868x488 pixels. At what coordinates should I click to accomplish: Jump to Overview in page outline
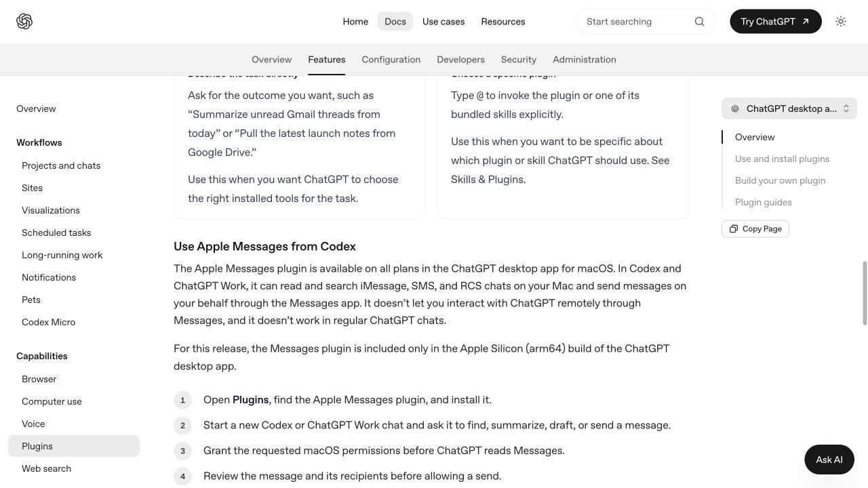point(755,137)
